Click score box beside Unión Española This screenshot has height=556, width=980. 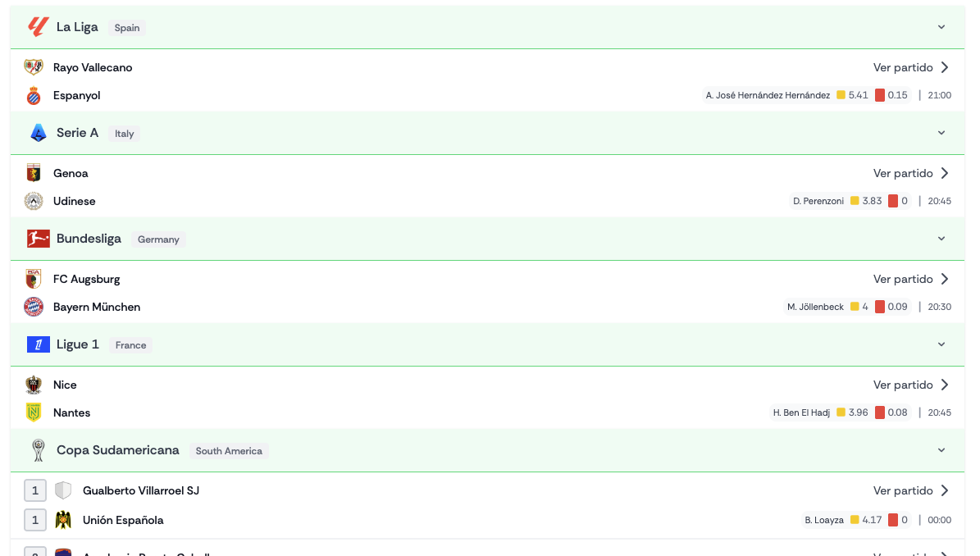click(35, 520)
